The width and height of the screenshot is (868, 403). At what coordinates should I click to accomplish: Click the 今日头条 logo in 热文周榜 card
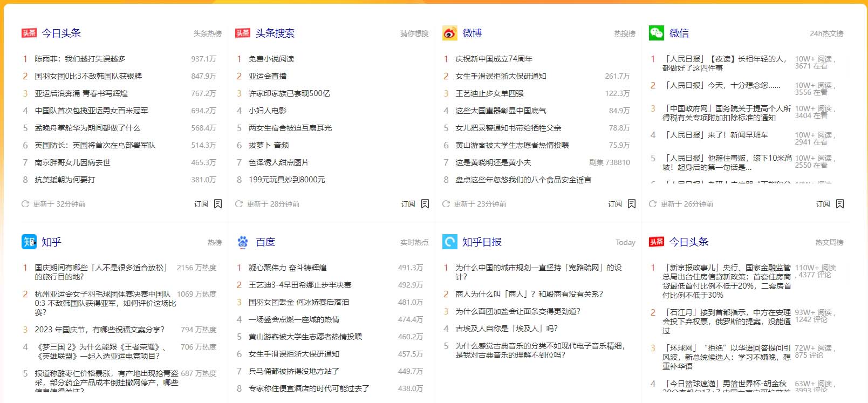[x=657, y=242]
